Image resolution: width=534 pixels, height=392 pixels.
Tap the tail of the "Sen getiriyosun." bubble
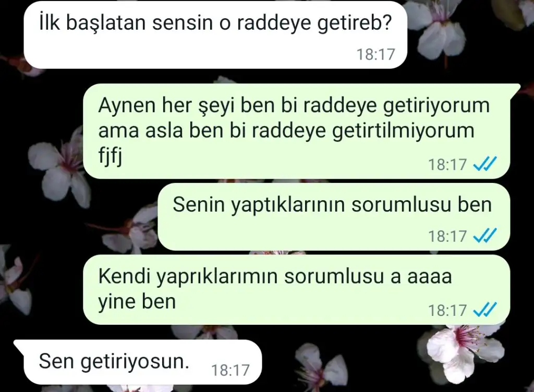point(19,347)
